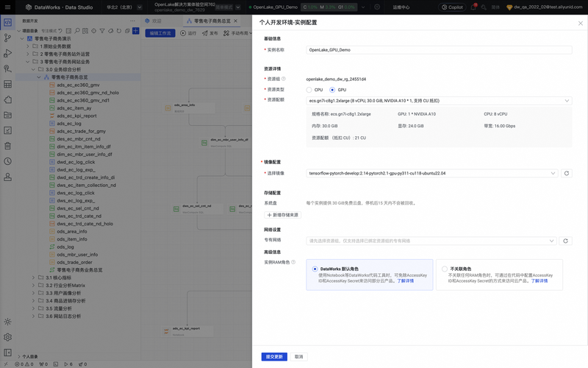Refresh the VPC list next to 专有网络
The height and width of the screenshot is (368, 588).
point(565,241)
